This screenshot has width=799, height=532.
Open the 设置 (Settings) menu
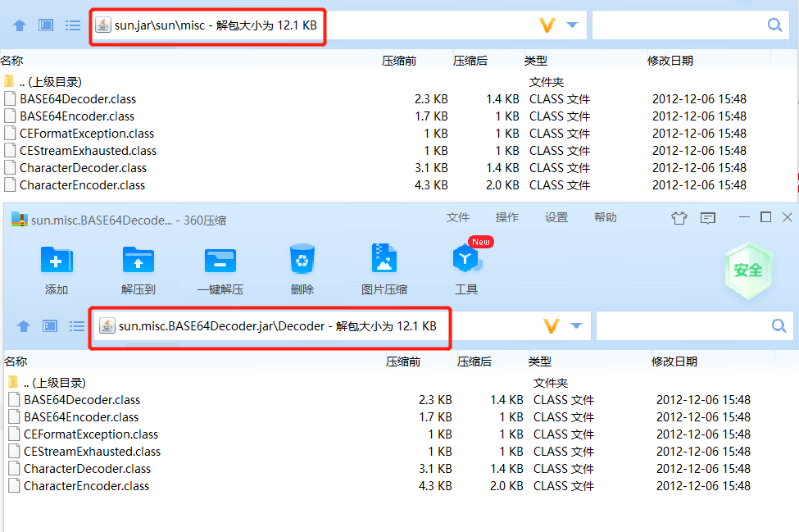click(556, 217)
